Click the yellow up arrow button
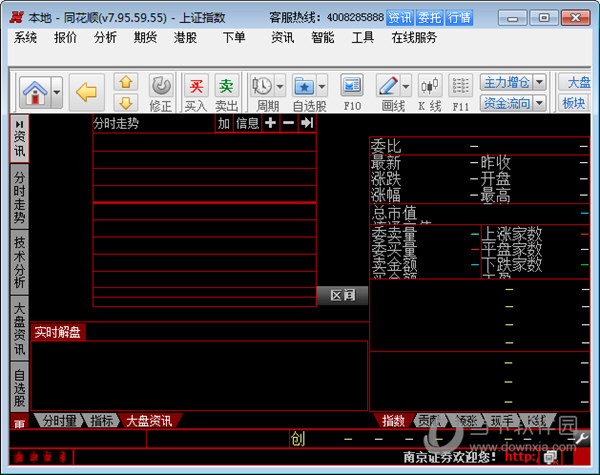Viewport: 600px width, 475px height. click(126, 82)
